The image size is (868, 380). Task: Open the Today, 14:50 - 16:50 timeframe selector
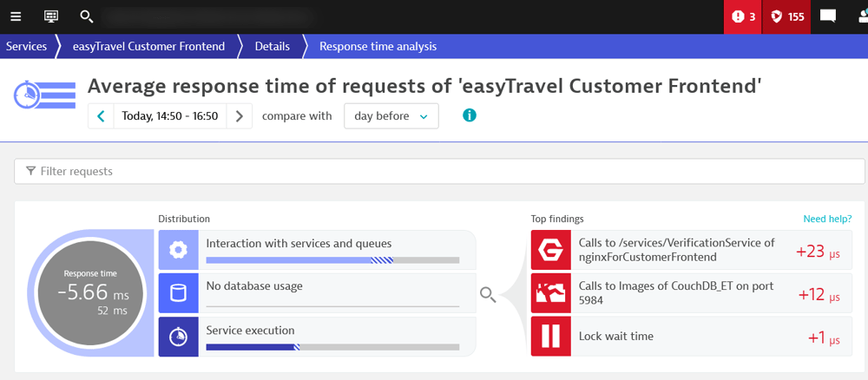pyautogui.click(x=170, y=116)
